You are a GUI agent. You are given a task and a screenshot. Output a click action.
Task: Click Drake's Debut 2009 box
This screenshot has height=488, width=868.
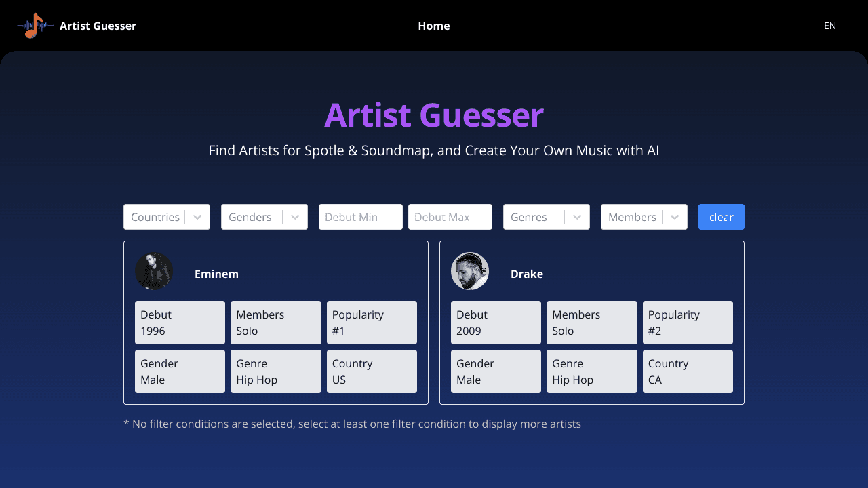pyautogui.click(x=496, y=323)
